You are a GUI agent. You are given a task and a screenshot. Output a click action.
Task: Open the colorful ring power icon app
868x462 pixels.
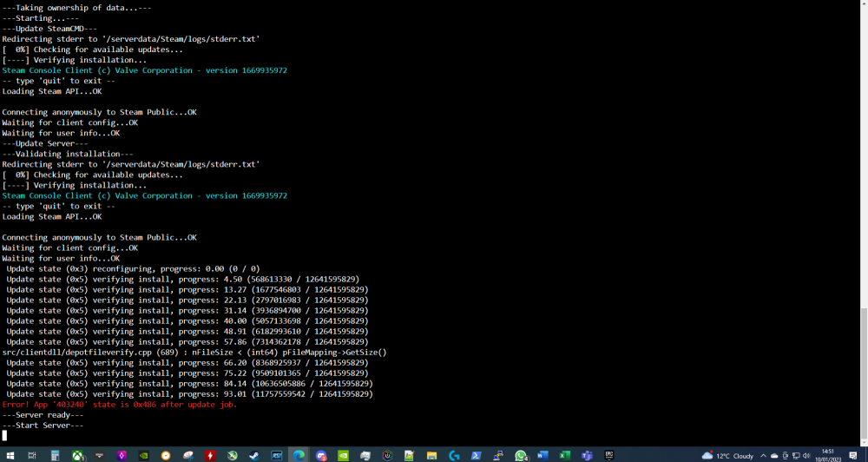pos(387,455)
